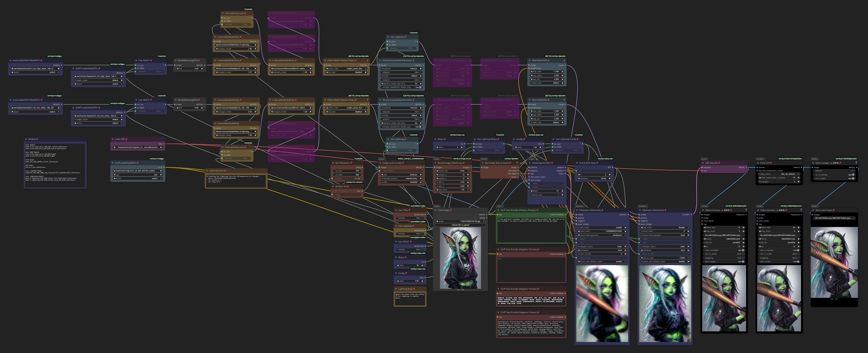Collapse the FILM VFI node via title dot
Viewport: 868px width, 353px height.
pos(758,163)
